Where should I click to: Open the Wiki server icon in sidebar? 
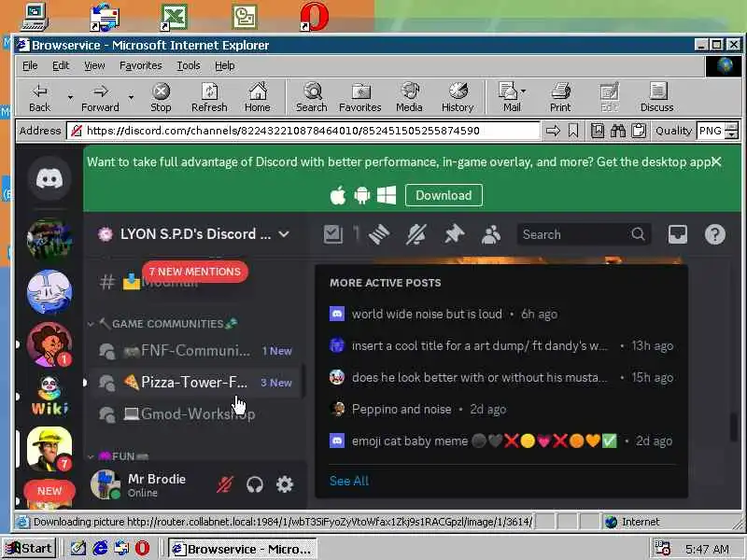[x=49, y=396]
